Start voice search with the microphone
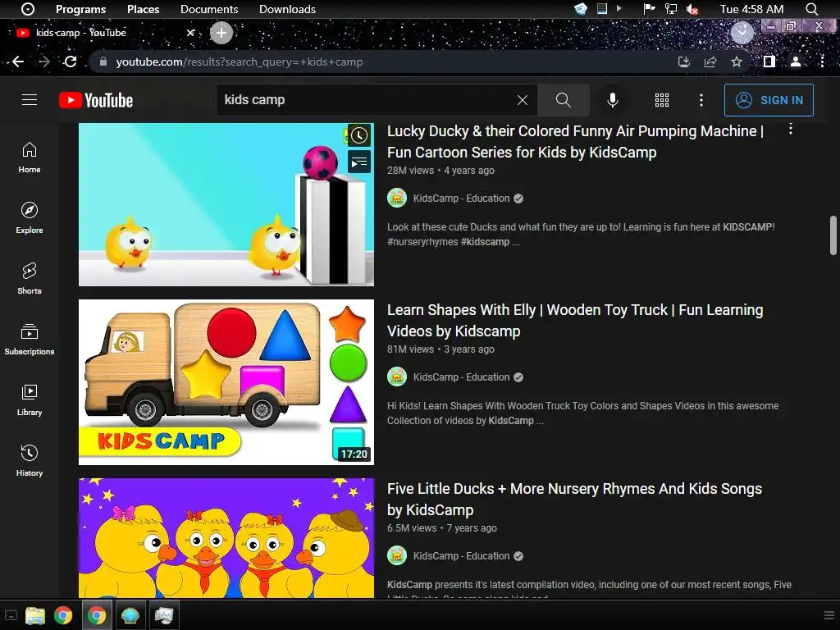Image resolution: width=840 pixels, height=630 pixels. click(x=612, y=100)
